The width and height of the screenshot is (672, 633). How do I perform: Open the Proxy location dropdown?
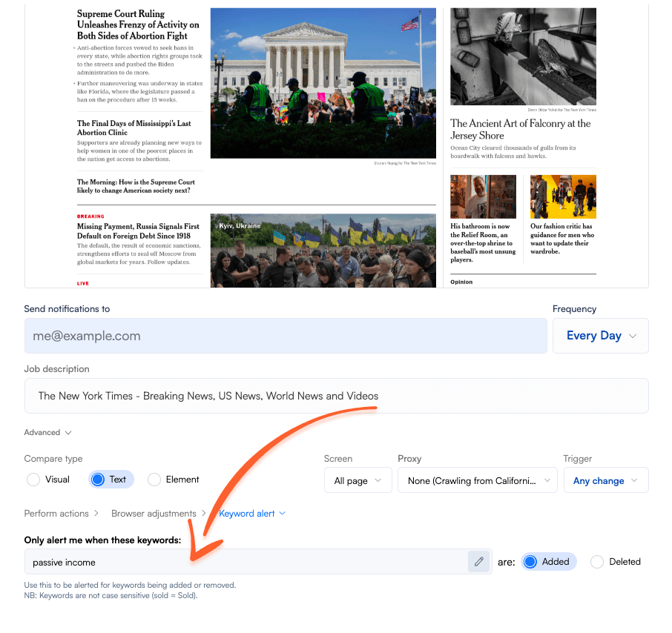(477, 480)
